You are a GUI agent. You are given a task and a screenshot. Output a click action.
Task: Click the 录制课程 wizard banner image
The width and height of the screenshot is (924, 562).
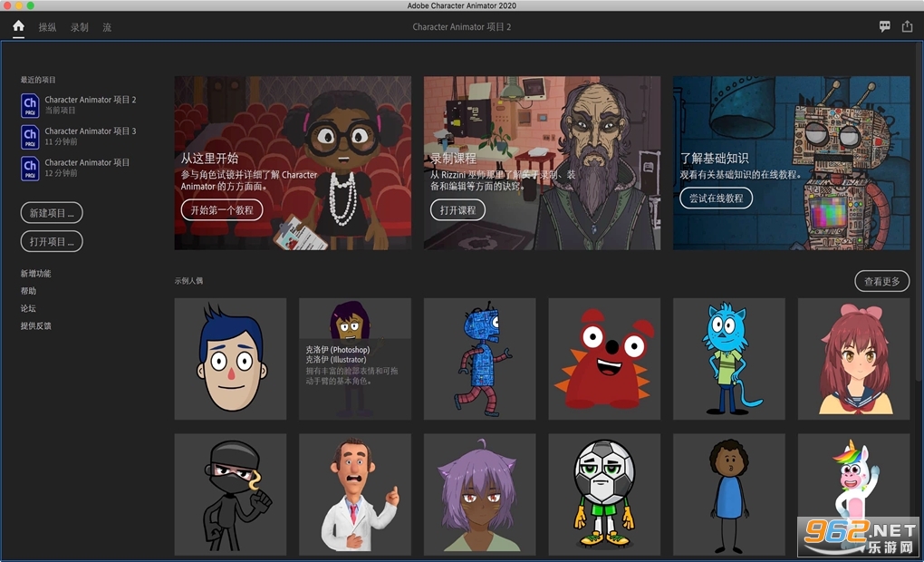tap(542, 163)
